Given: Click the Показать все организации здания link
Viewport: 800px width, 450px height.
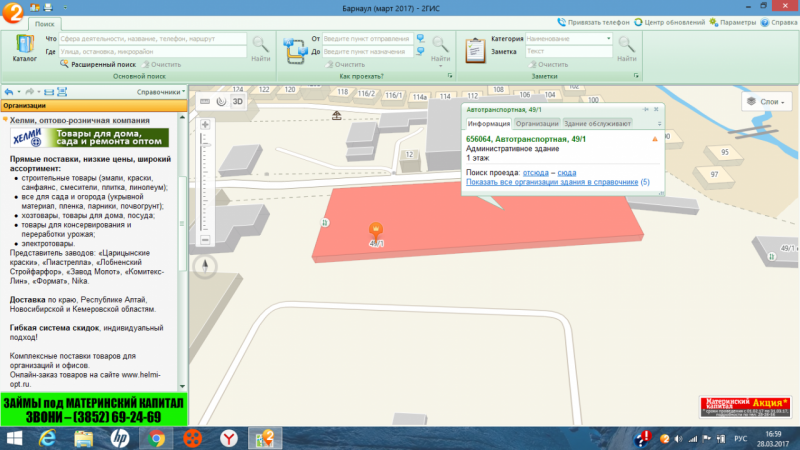Looking at the screenshot, I should click(x=552, y=182).
